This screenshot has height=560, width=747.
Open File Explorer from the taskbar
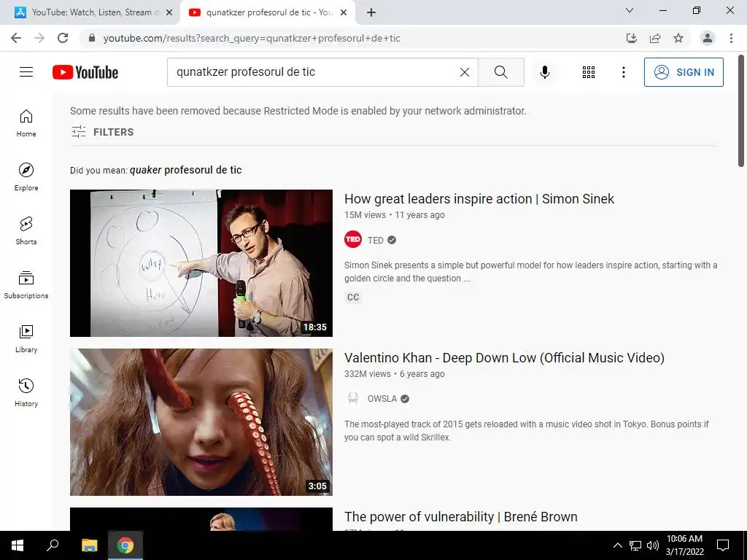[x=89, y=545]
